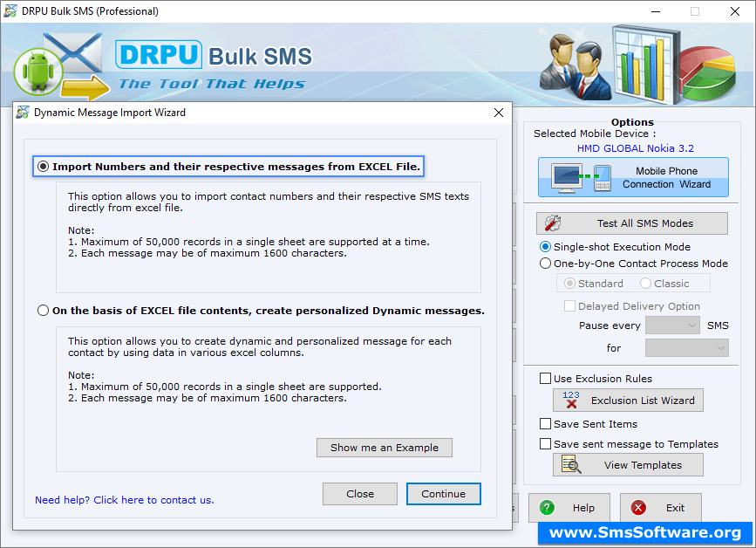Select Import Numbers from EXCEL File radio
Viewport: 756px width, 548px height.
[x=44, y=167]
